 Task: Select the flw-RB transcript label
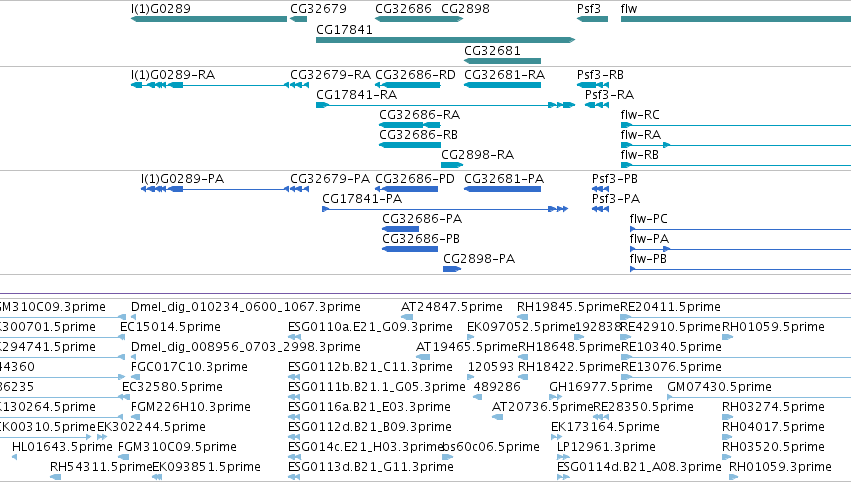pyautogui.click(x=639, y=155)
